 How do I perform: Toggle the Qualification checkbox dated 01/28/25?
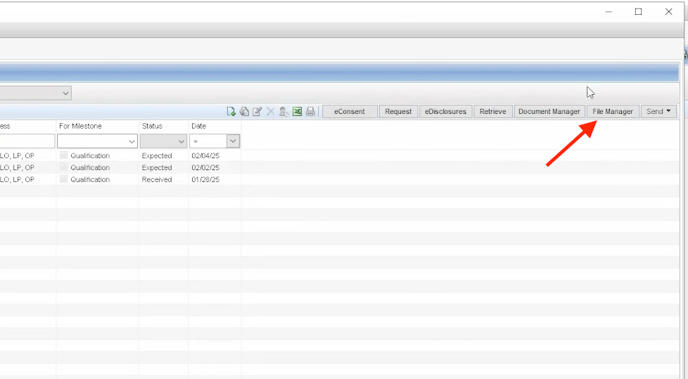click(x=64, y=179)
